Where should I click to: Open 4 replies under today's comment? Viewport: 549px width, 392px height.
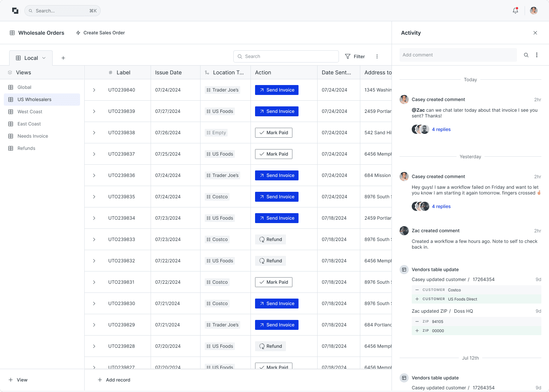point(441,129)
